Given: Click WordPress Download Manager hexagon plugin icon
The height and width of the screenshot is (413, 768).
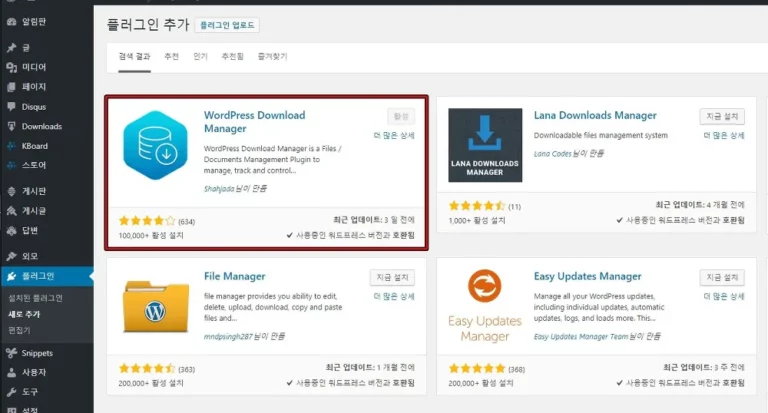Looking at the screenshot, I should click(155, 146).
